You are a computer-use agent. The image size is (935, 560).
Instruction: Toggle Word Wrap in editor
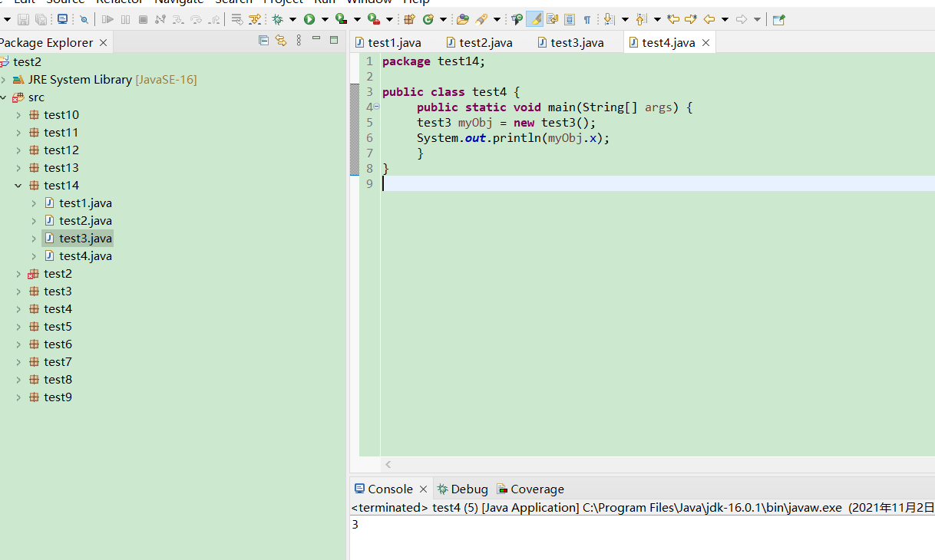tap(552, 19)
